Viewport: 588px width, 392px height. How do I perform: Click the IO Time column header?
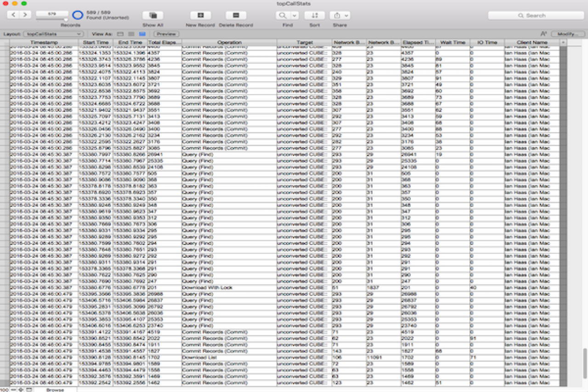click(x=487, y=42)
